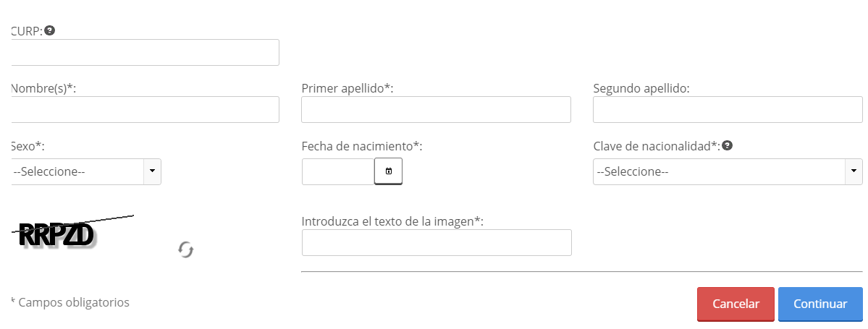868x329 pixels.
Task: Open the Sexo dropdown list
Action: [x=80, y=171]
